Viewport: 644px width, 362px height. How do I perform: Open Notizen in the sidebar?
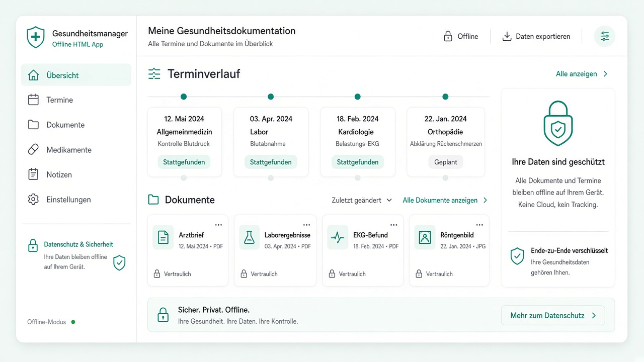click(76, 174)
